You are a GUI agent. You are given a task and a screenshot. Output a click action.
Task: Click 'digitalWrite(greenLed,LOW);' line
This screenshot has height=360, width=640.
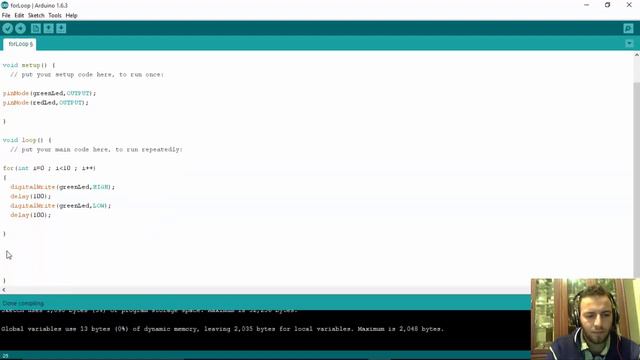coord(60,206)
